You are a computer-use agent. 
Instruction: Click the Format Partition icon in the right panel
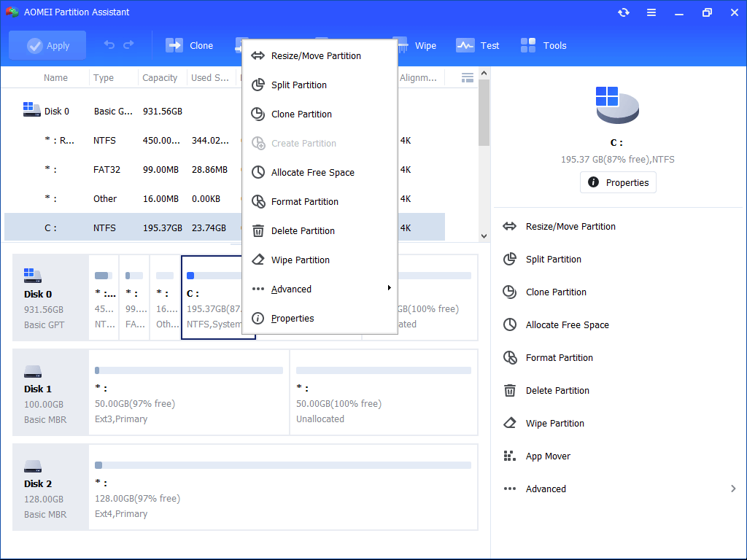(x=510, y=357)
